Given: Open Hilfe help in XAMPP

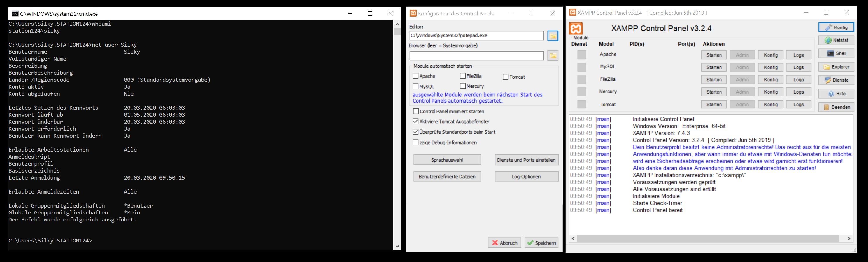Looking at the screenshot, I should (836, 94).
